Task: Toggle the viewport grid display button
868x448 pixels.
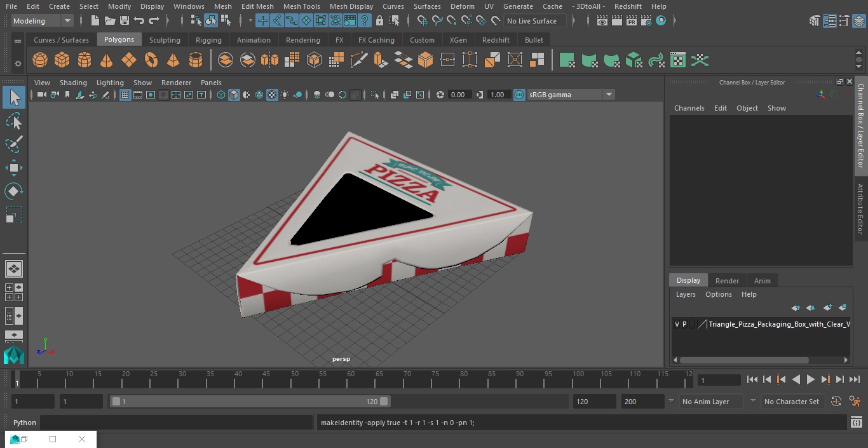Action: pos(125,95)
